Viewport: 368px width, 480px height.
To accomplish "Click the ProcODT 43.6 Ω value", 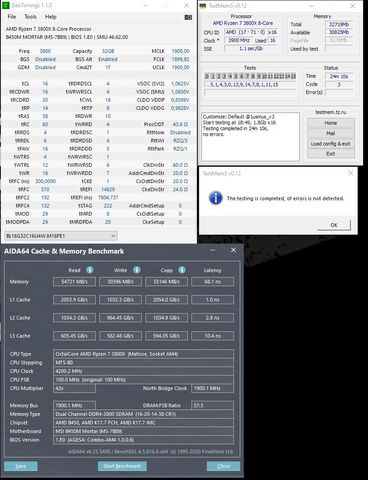I will (x=180, y=124).
